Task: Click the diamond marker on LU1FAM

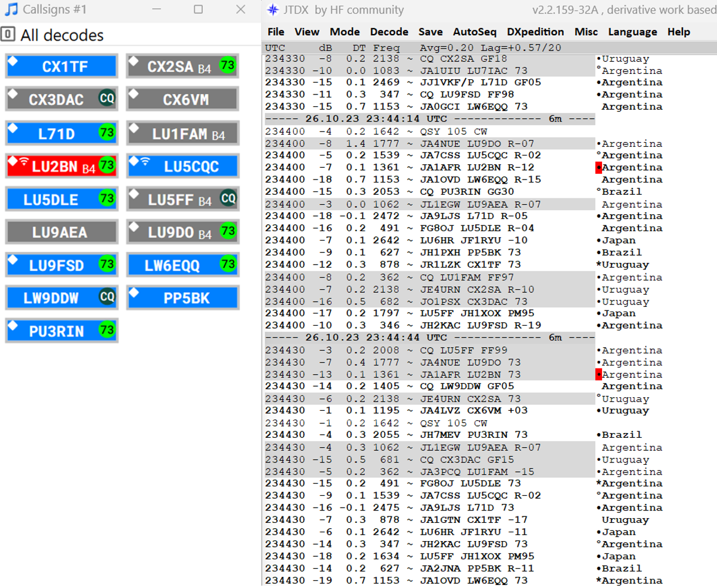Action: tap(134, 127)
